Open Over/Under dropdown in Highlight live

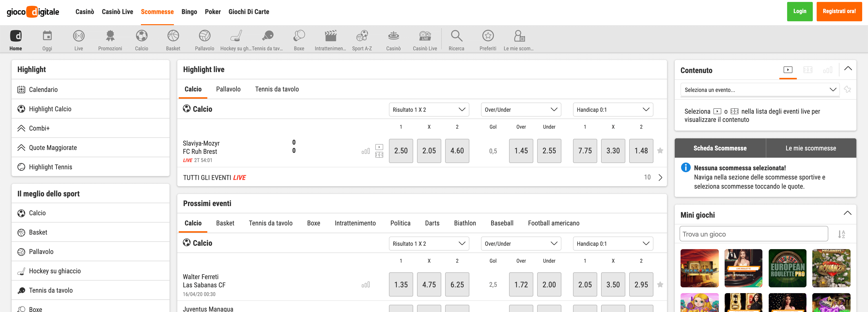pyautogui.click(x=521, y=110)
